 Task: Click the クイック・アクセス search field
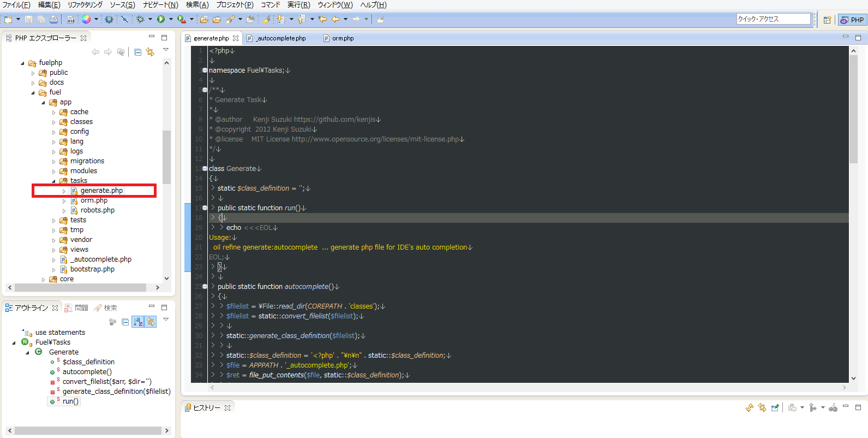click(x=773, y=19)
